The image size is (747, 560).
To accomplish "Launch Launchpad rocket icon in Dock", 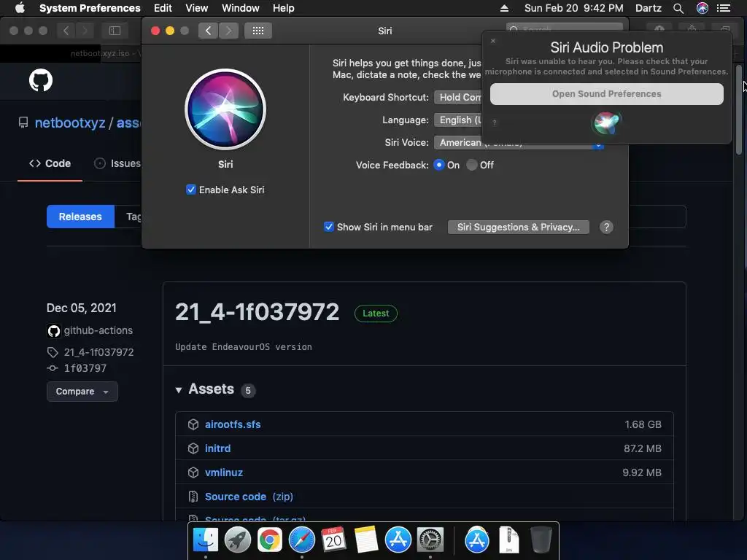I will [237, 540].
